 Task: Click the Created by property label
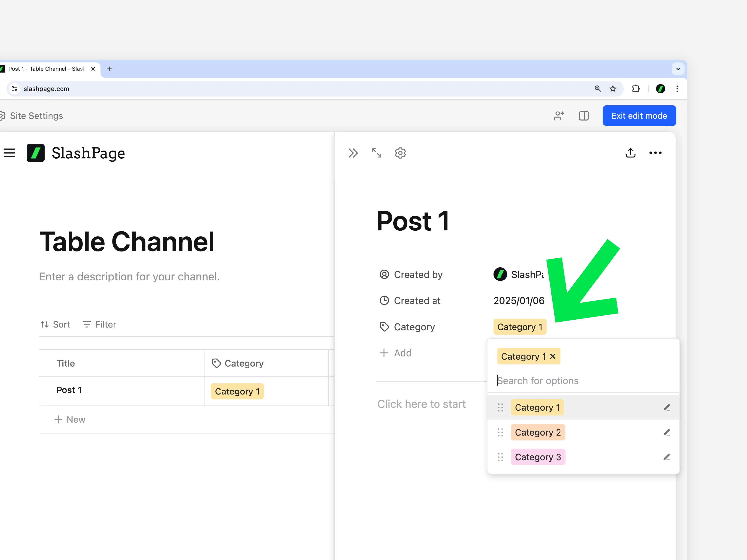pos(411,275)
